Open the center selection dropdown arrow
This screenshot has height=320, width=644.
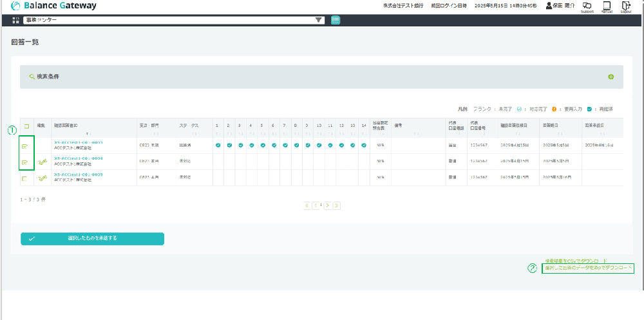[318, 20]
